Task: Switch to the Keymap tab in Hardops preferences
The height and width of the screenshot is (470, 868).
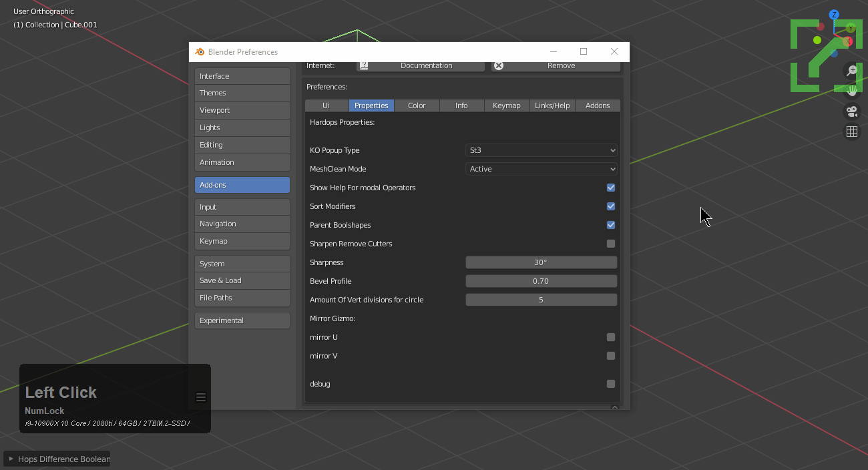Action: click(506, 105)
